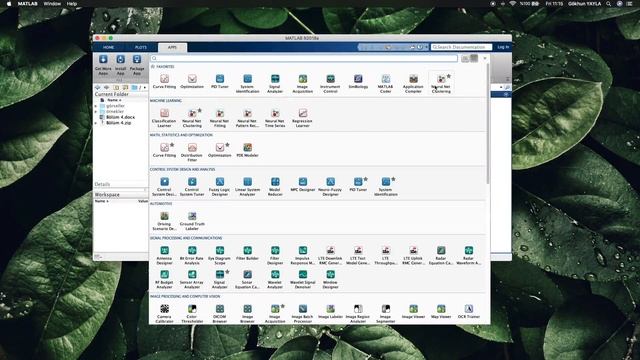
Task: Toggle favorite star on Math section Curve Fitting
Action: (x=172, y=144)
